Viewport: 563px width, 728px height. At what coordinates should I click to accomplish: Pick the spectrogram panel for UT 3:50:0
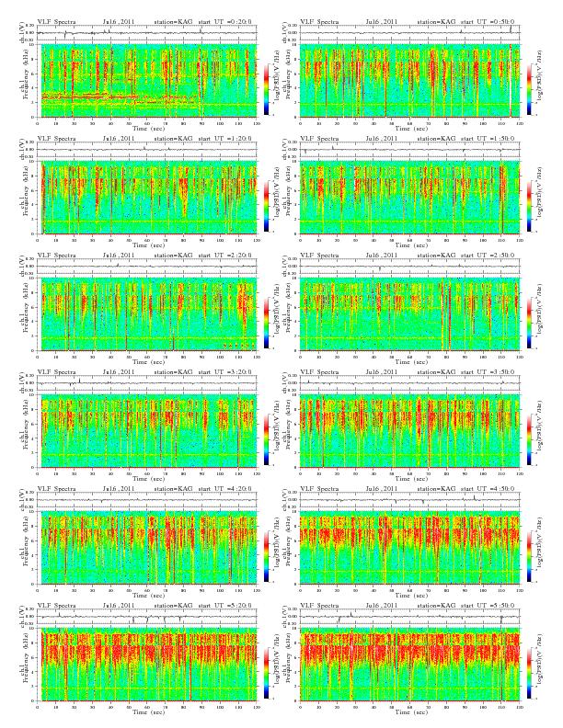pos(409,431)
